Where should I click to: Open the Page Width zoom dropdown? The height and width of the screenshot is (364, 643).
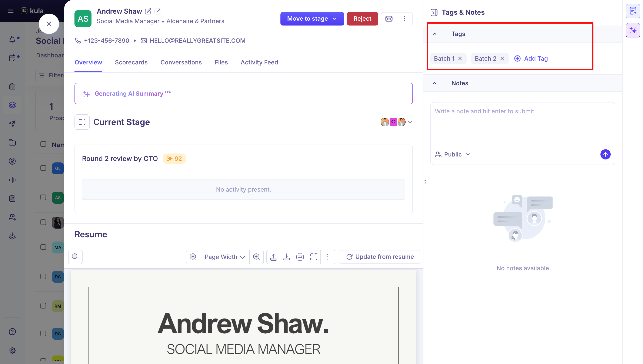coord(225,257)
